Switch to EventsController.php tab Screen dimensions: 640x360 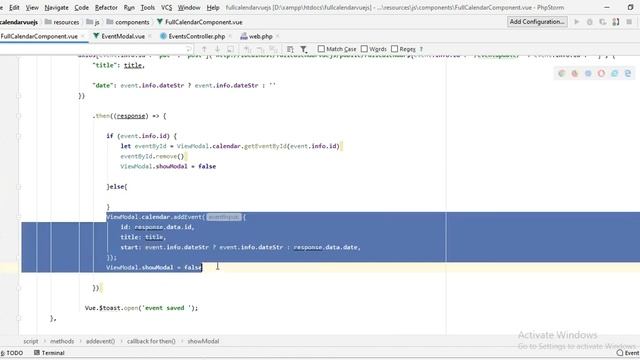pos(196,36)
